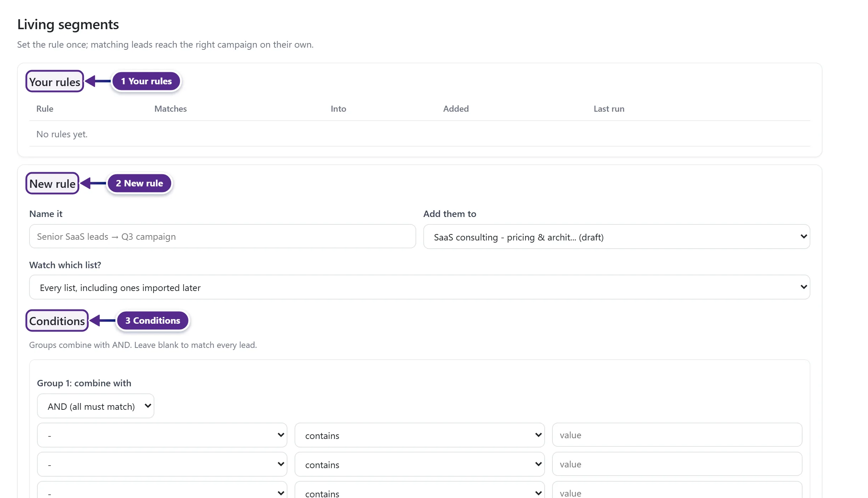Open the first condition's 'contains' operator dropdown

click(419, 435)
